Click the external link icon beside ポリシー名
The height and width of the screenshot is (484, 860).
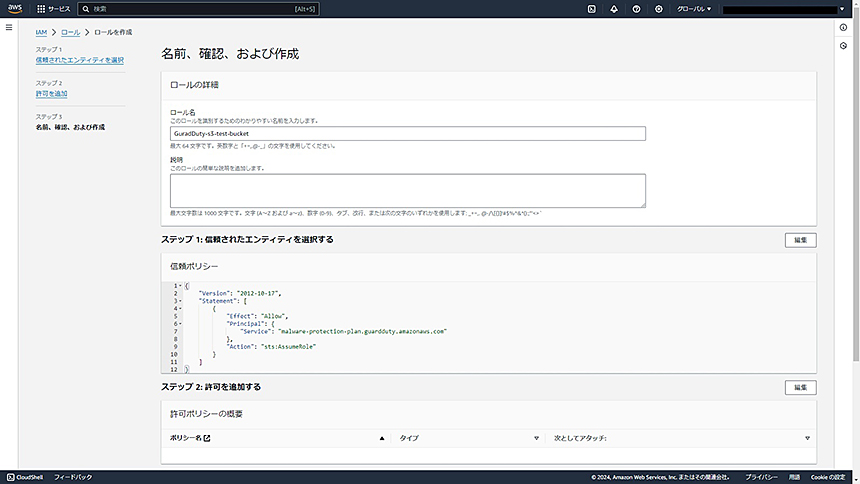[207, 438]
